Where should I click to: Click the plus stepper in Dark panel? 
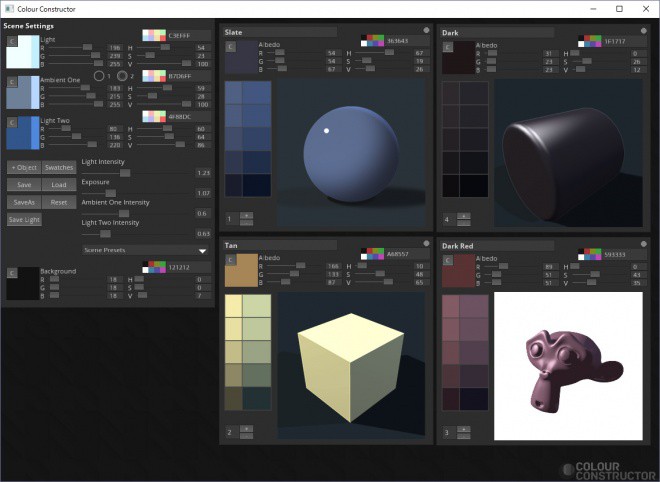point(463,216)
